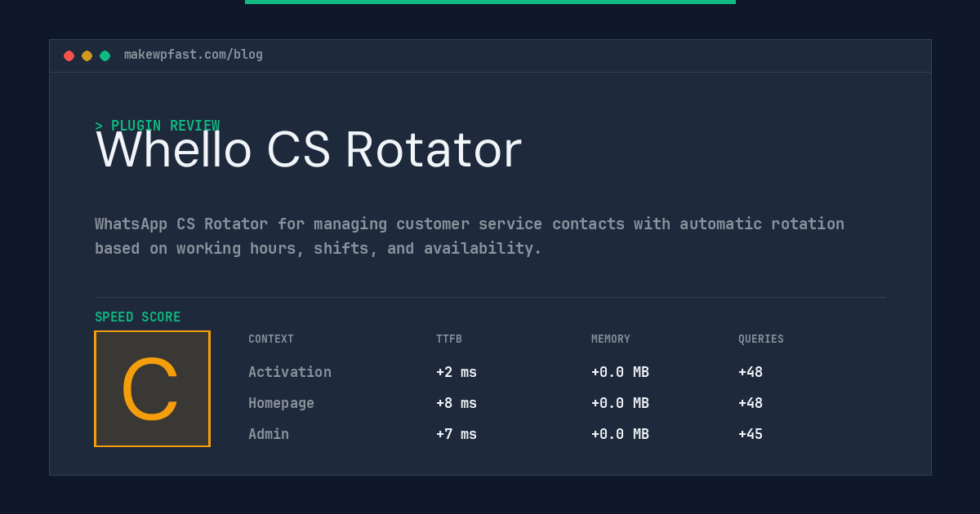Click the Admin queries value +45
Screen dimensions: 980x514
[x=751, y=434]
